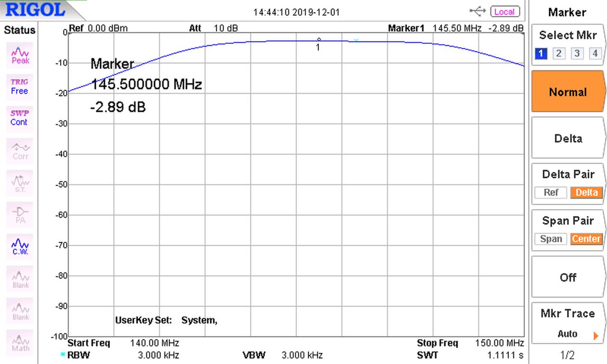Click the Marker menu title

567,12
